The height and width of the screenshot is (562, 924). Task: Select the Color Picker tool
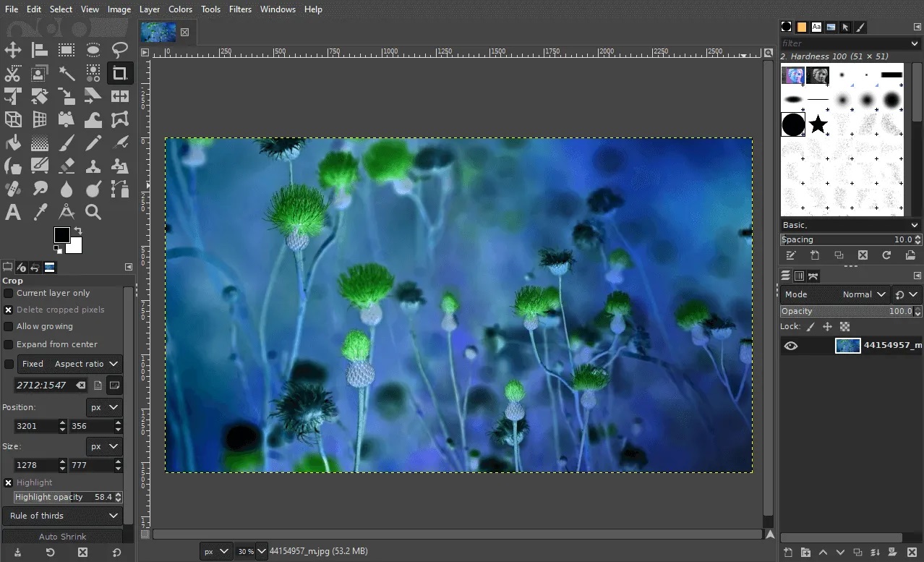40,211
